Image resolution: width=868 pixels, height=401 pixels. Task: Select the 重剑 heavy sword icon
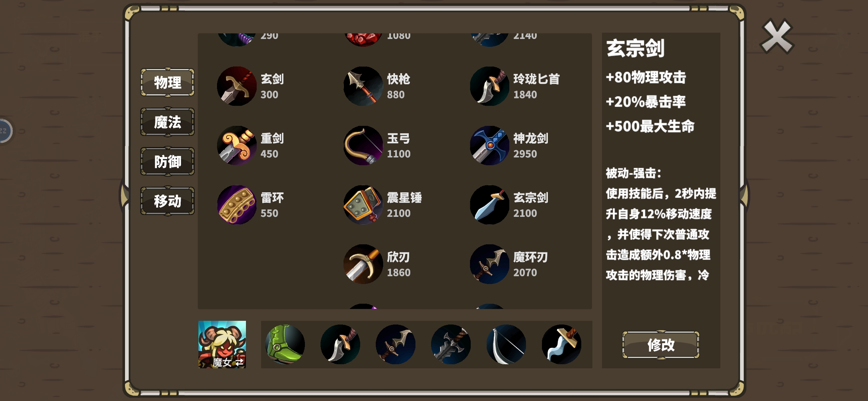point(237,146)
